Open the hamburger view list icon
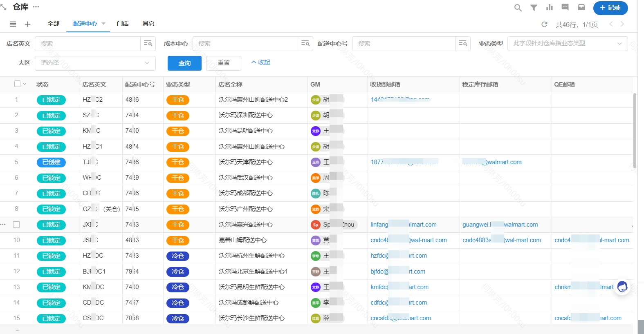Viewport: 644px width, 334px height. (13, 24)
